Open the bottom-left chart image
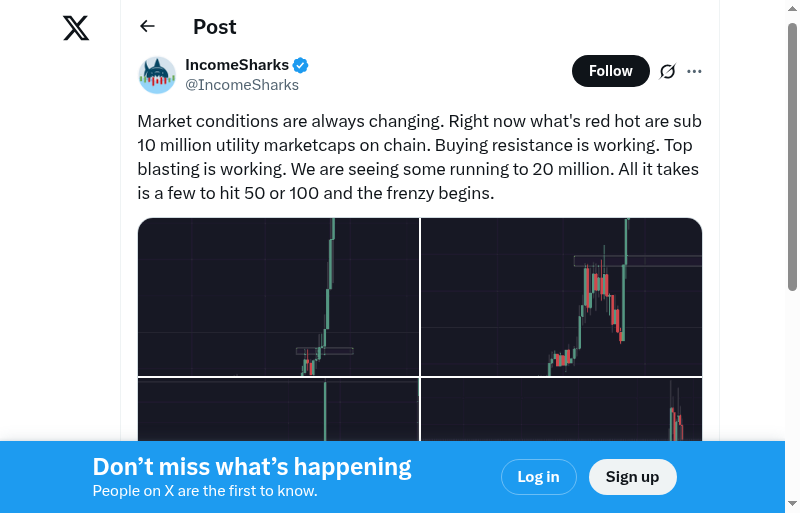 point(278,409)
